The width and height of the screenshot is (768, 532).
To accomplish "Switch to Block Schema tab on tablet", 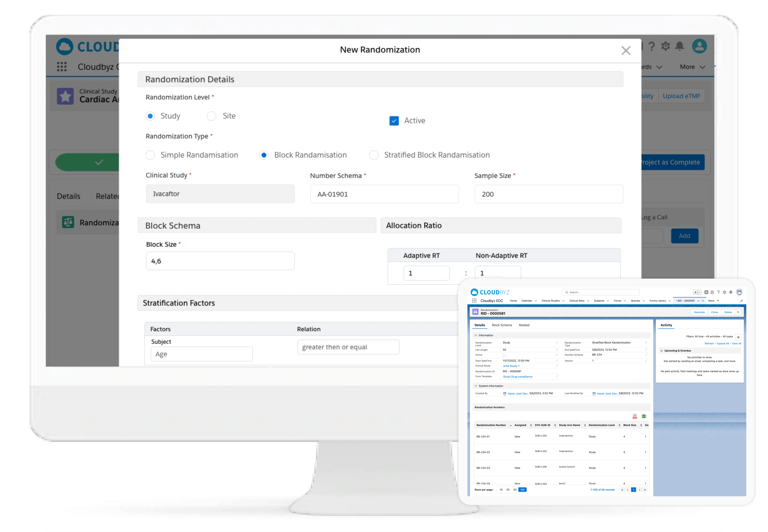I will [x=502, y=325].
